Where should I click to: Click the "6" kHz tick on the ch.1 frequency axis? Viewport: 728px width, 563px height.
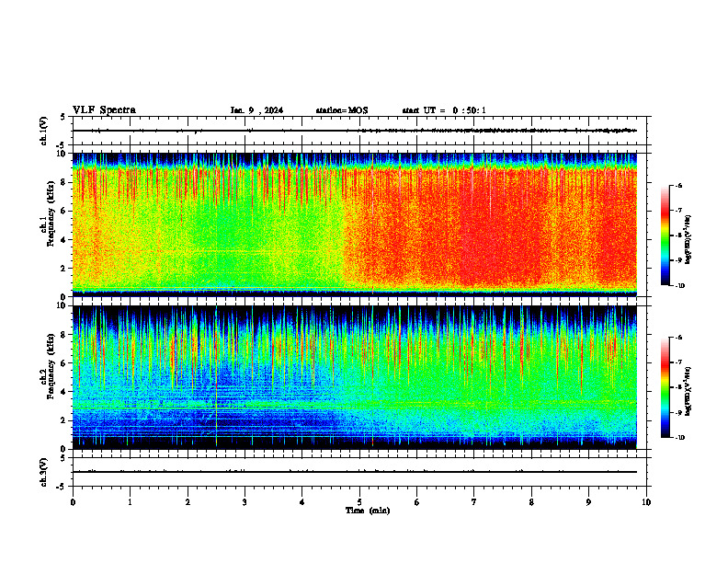pos(64,211)
